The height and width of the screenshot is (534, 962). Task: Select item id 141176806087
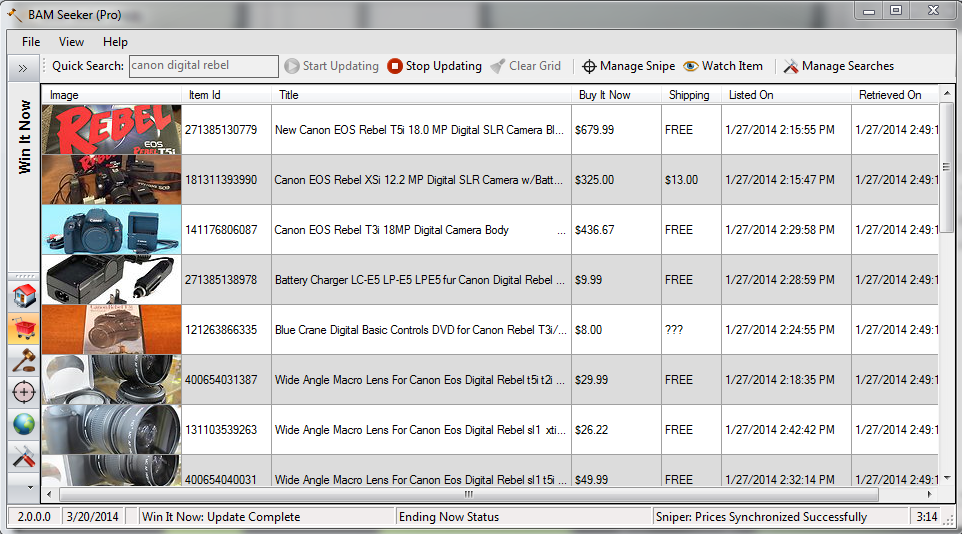click(221, 230)
